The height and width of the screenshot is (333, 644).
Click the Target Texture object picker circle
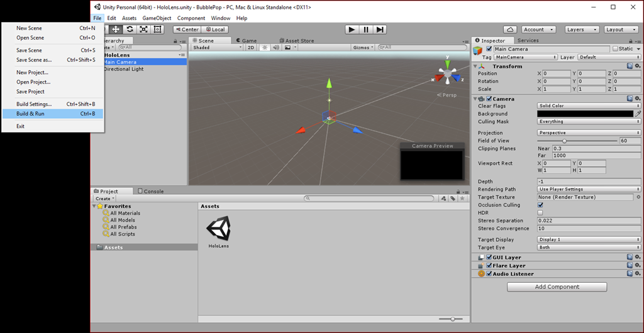(x=638, y=197)
